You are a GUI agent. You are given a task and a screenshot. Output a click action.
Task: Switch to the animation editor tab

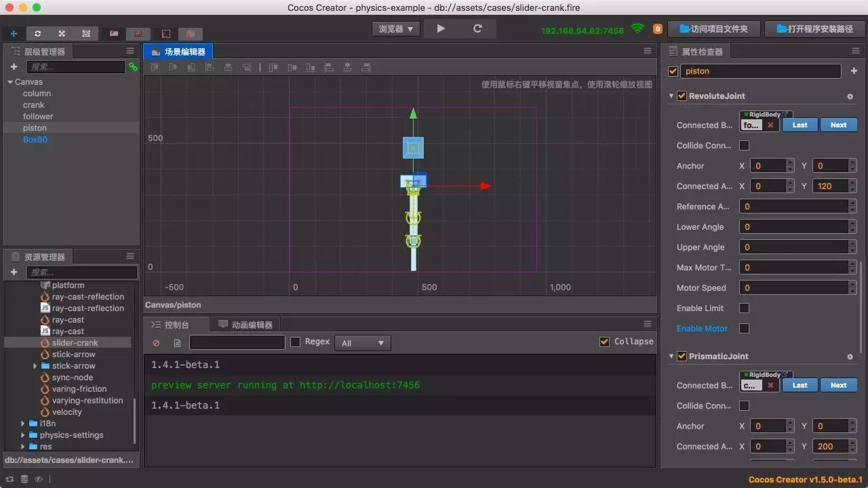(245, 325)
